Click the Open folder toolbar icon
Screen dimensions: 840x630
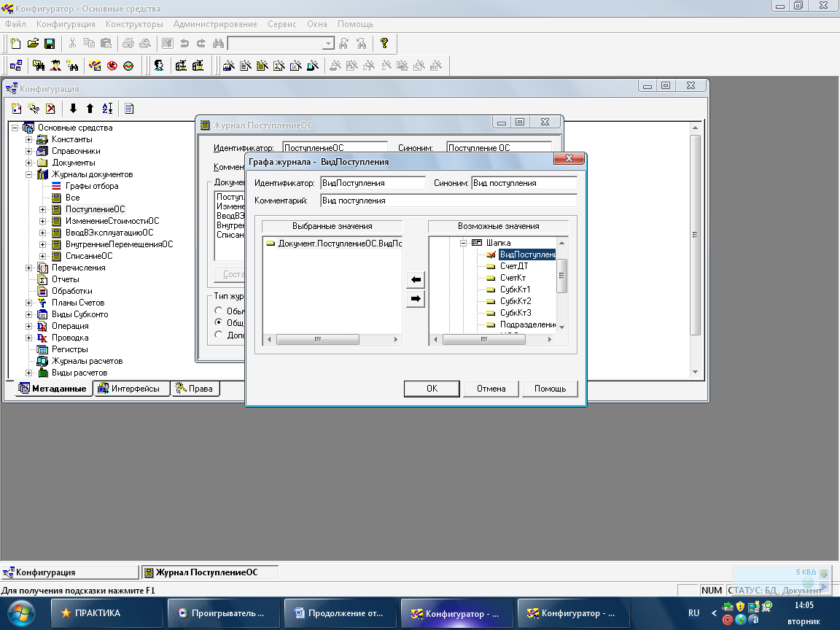pyautogui.click(x=33, y=44)
